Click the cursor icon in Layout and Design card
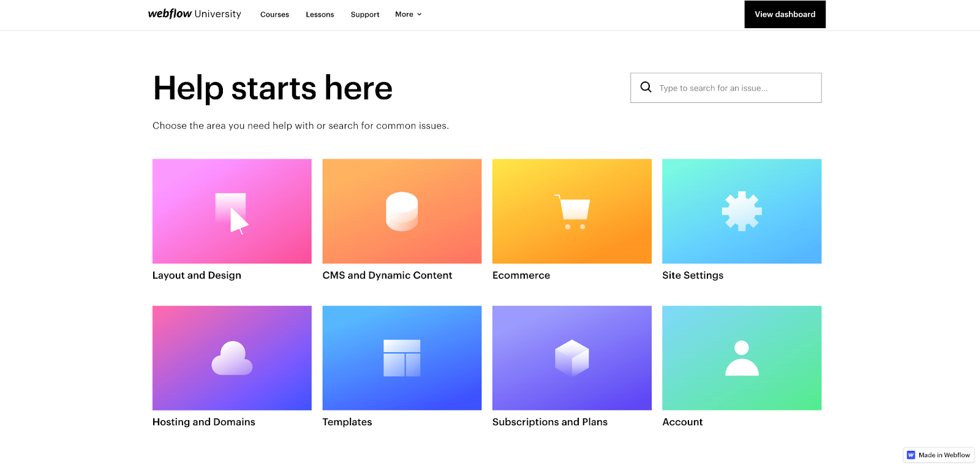 click(x=232, y=213)
